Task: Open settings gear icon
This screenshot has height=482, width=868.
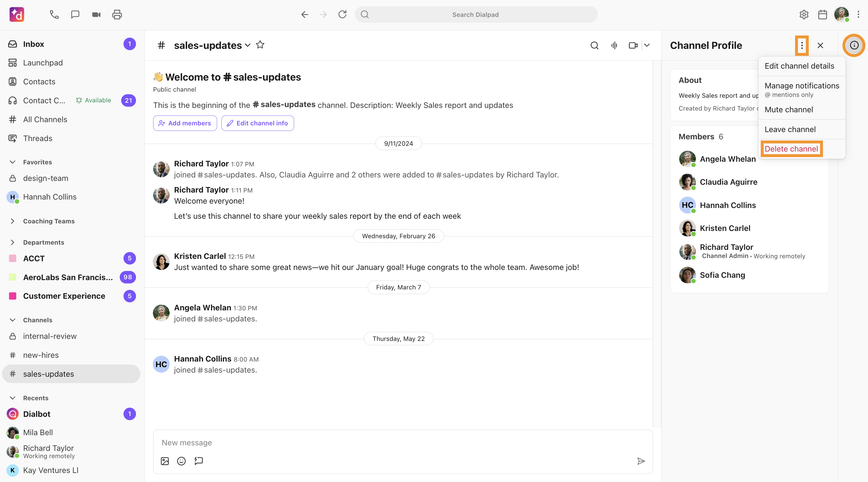Action: [x=804, y=15]
